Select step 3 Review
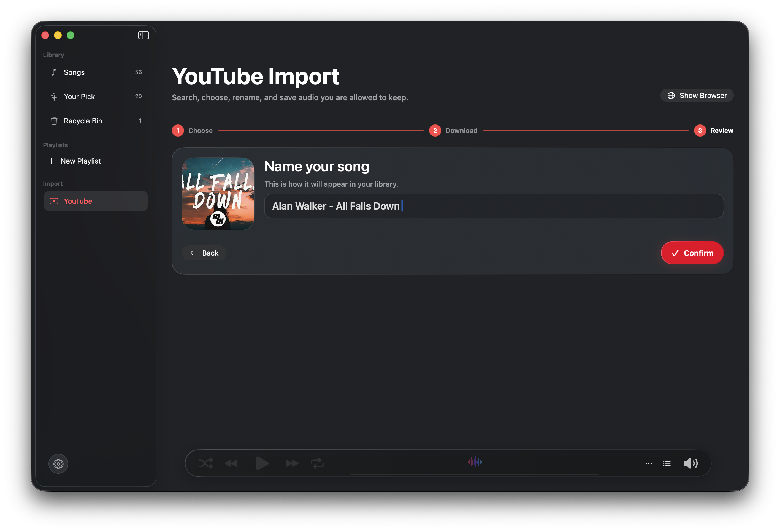 point(714,131)
